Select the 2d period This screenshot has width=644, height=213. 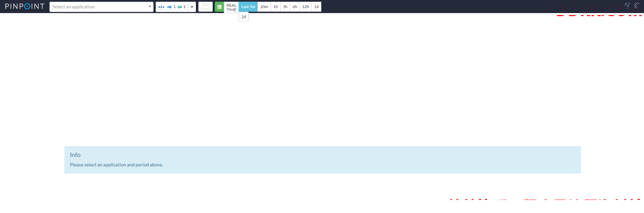244,17
